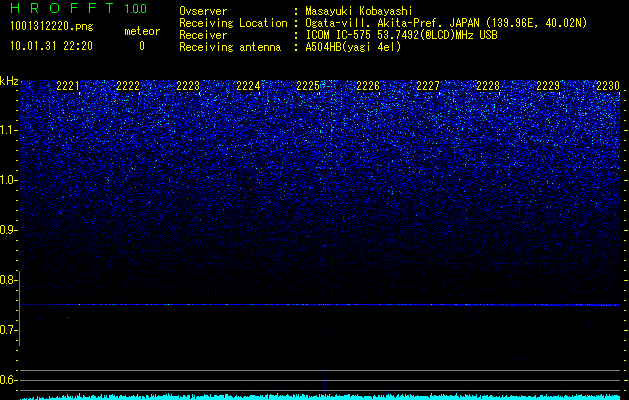Click time marker 2228
This screenshot has height=400, width=629.
pos(488,86)
